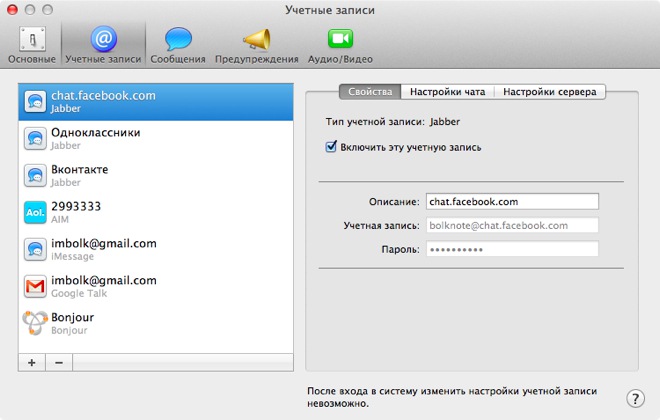Viewport: 660px width, 420px height.
Task: Select the Bonjour account name
Action: (72, 317)
